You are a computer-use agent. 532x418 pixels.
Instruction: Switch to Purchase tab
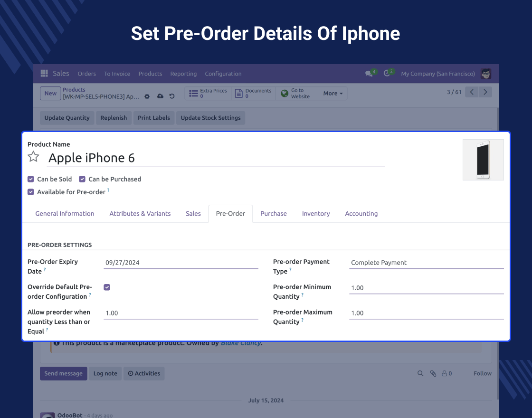(274, 213)
